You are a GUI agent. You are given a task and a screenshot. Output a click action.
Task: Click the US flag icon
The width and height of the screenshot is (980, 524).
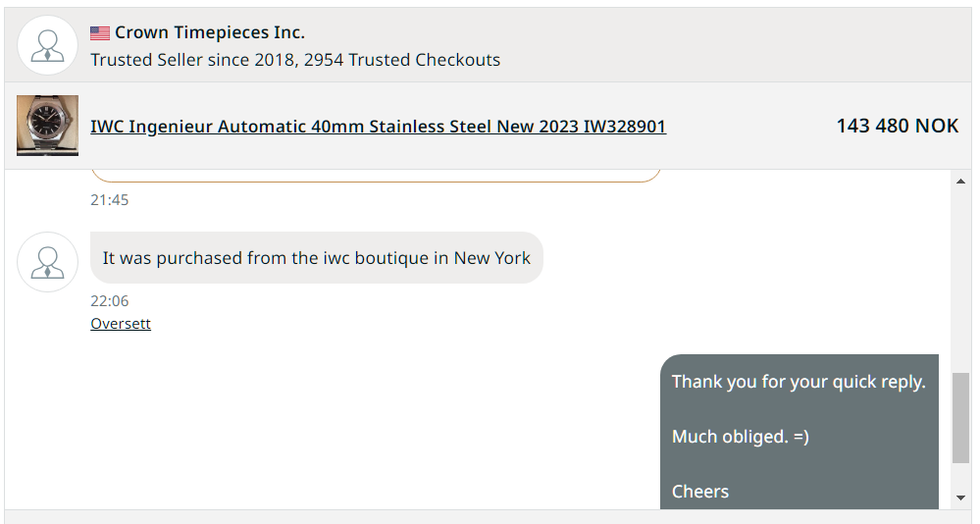[x=100, y=33]
